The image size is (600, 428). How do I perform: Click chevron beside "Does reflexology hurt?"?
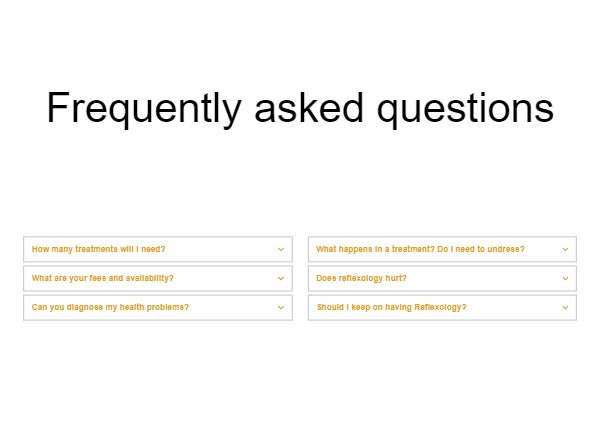coord(565,278)
